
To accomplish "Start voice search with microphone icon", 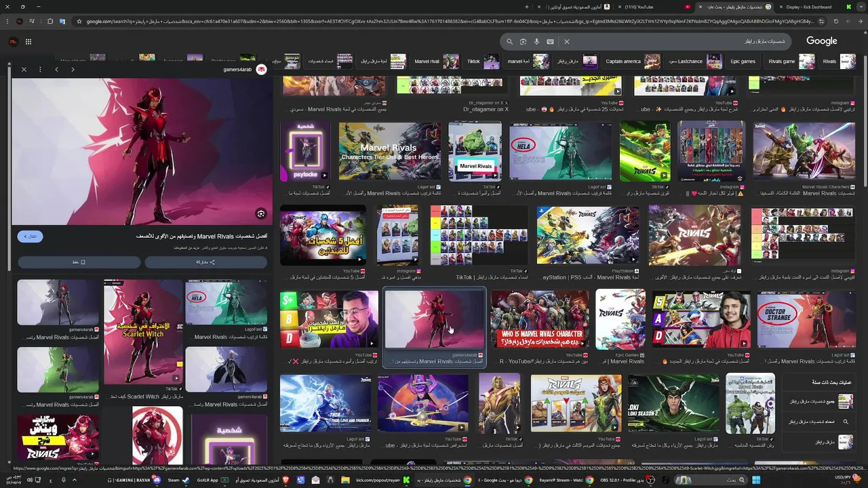I will coord(536,41).
